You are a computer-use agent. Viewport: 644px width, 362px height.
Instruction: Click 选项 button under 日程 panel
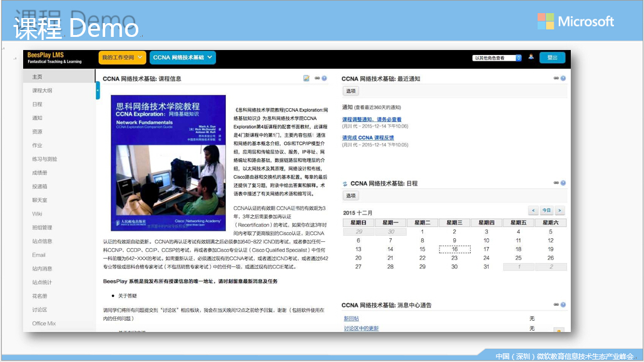click(350, 196)
